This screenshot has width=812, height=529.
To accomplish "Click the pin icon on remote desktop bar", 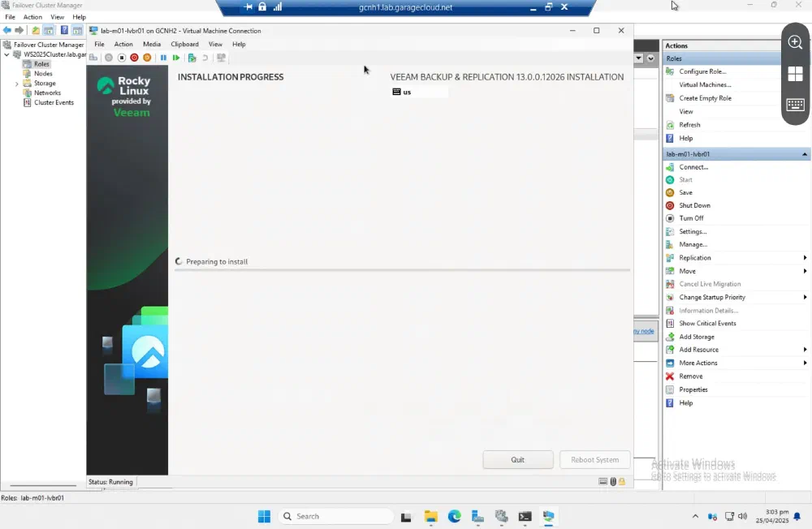I will (x=248, y=6).
